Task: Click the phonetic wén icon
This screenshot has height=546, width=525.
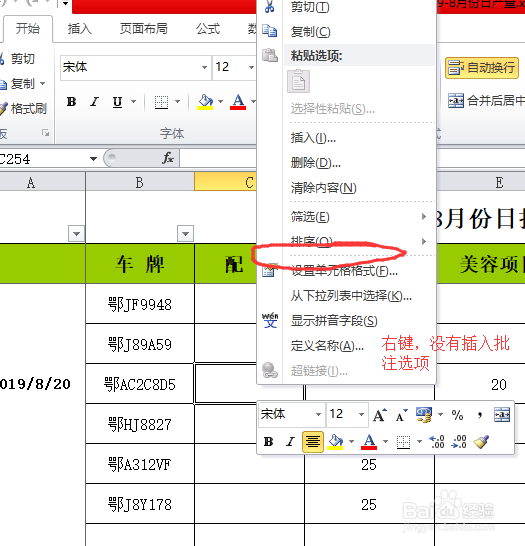Action: (x=270, y=320)
